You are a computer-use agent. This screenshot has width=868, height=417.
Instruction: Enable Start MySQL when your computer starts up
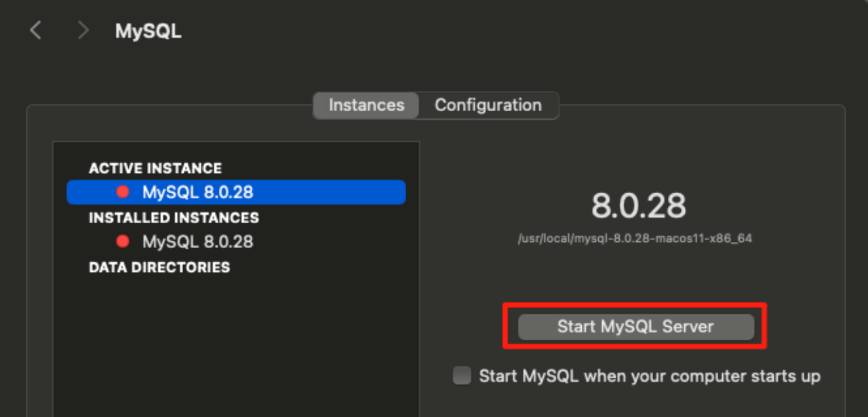pos(462,376)
